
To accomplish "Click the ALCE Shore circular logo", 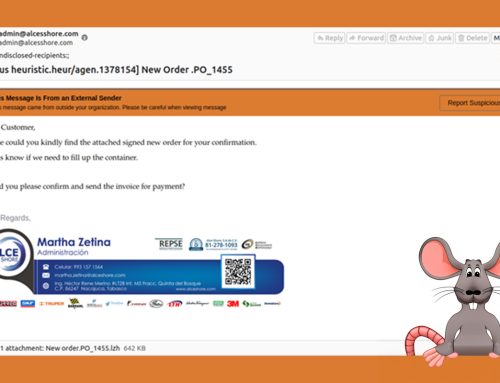I will tap(12, 254).
